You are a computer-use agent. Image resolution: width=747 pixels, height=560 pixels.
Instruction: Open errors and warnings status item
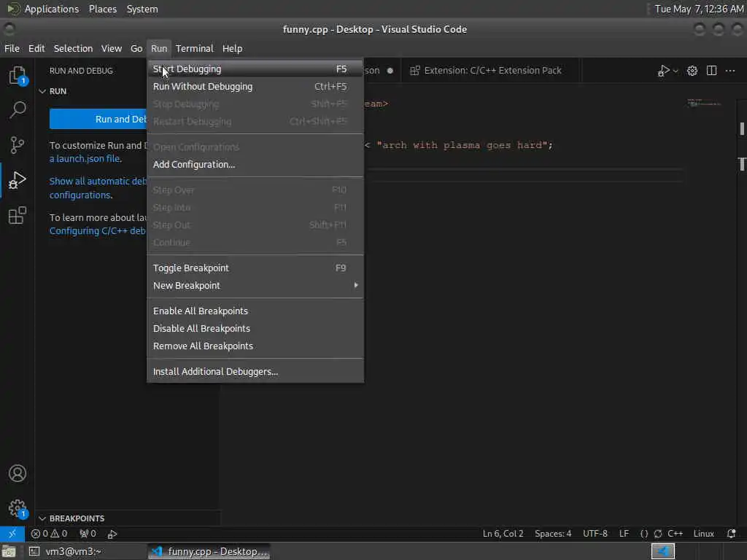(x=49, y=533)
